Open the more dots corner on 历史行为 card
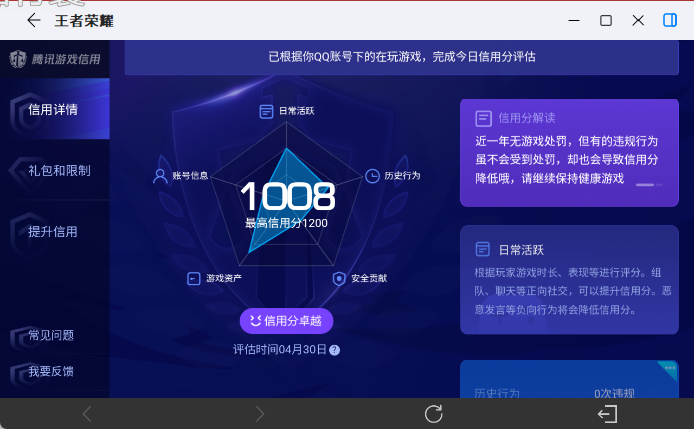This screenshot has width=694, height=429. [x=669, y=368]
